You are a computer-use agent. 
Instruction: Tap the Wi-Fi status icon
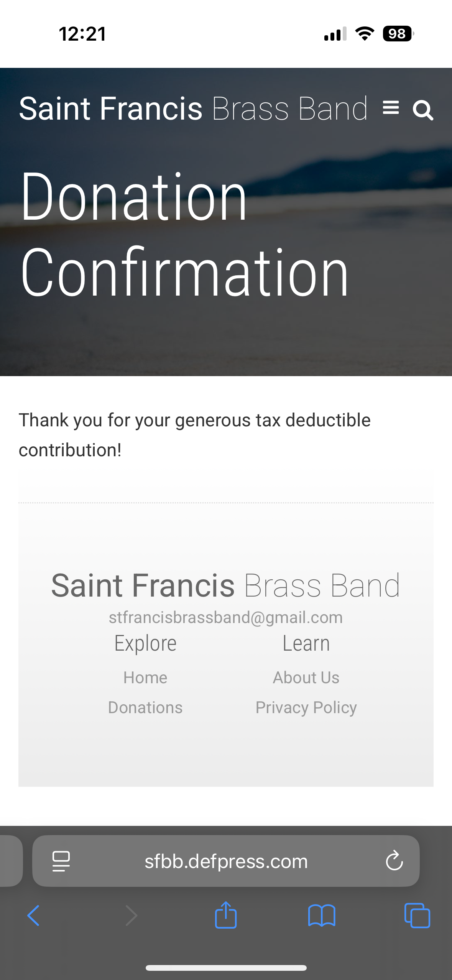pos(365,34)
